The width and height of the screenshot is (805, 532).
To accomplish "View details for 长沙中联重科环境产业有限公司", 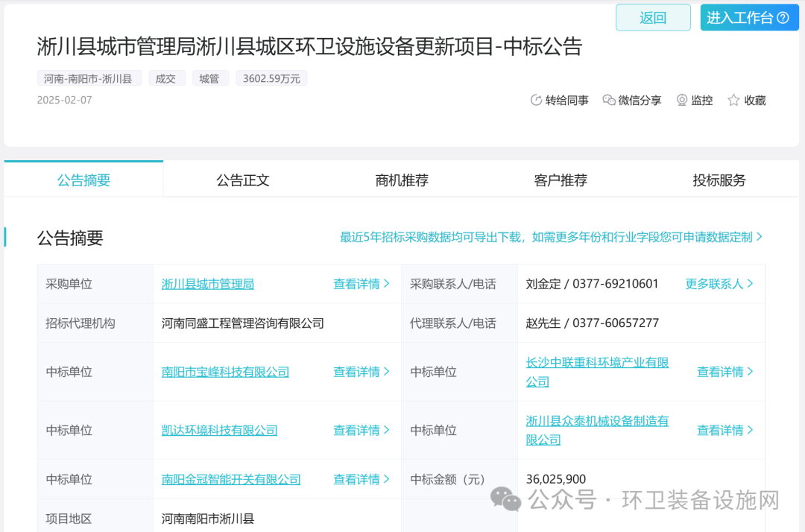I will click(x=725, y=372).
